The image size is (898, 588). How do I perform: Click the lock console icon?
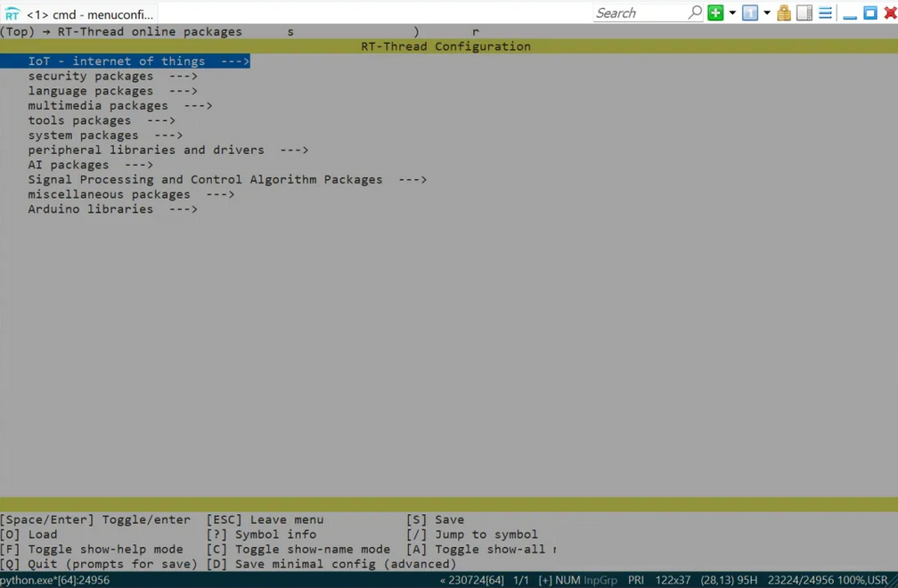[784, 12]
